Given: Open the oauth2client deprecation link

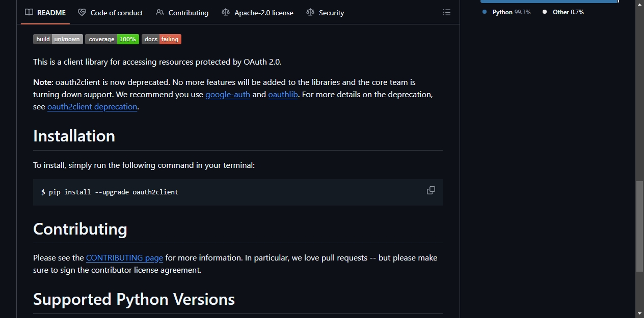Looking at the screenshot, I should tap(92, 107).
